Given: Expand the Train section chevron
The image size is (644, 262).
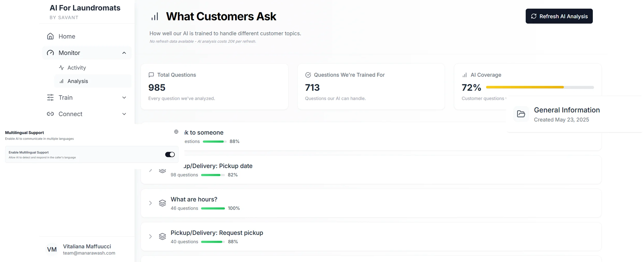Looking at the screenshot, I should point(124,97).
